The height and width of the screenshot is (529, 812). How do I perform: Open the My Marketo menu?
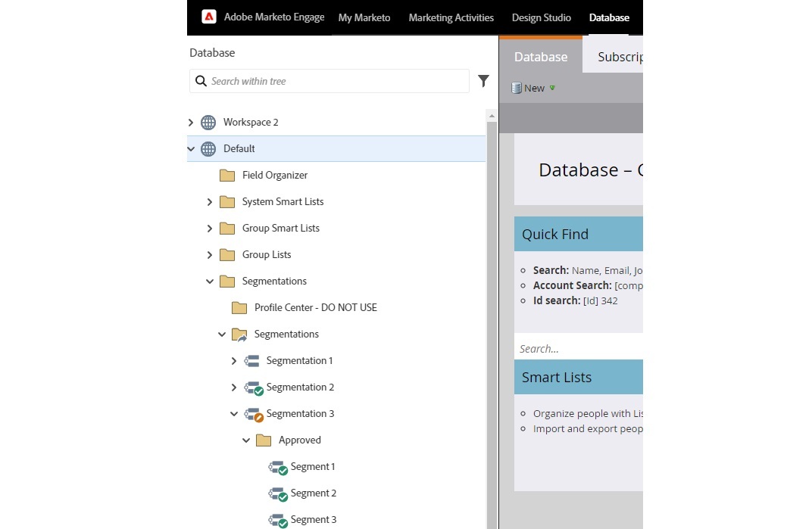[364, 17]
